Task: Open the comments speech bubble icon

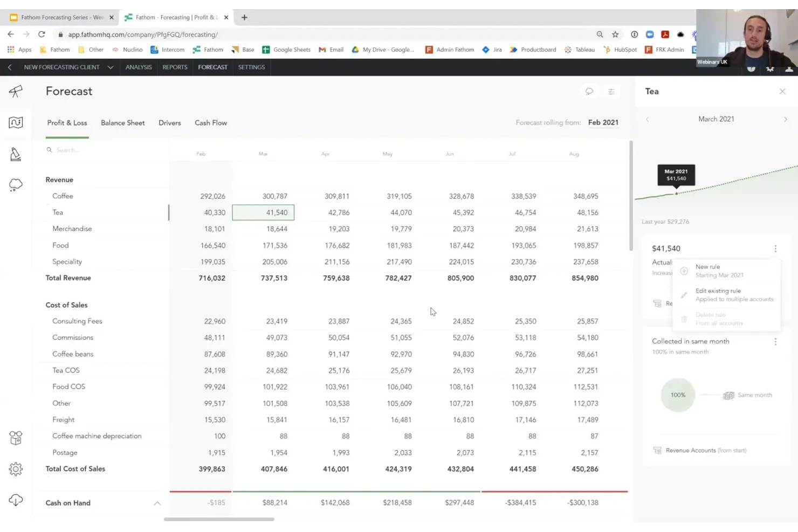Action: 589,91
